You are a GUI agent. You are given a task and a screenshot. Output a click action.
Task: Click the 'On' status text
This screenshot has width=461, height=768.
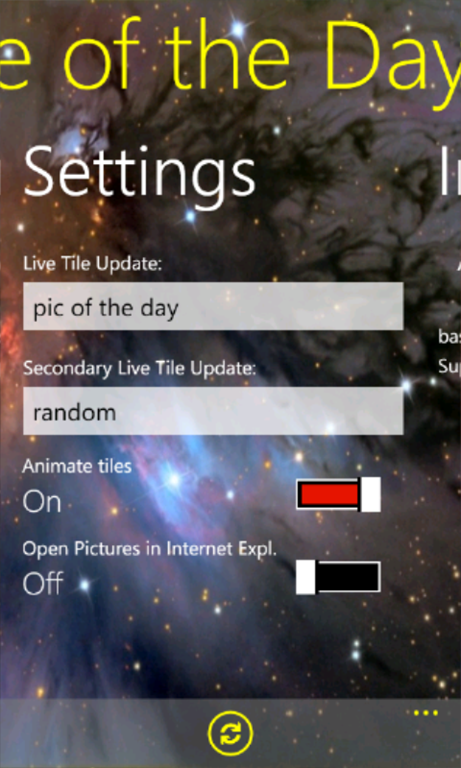42,503
